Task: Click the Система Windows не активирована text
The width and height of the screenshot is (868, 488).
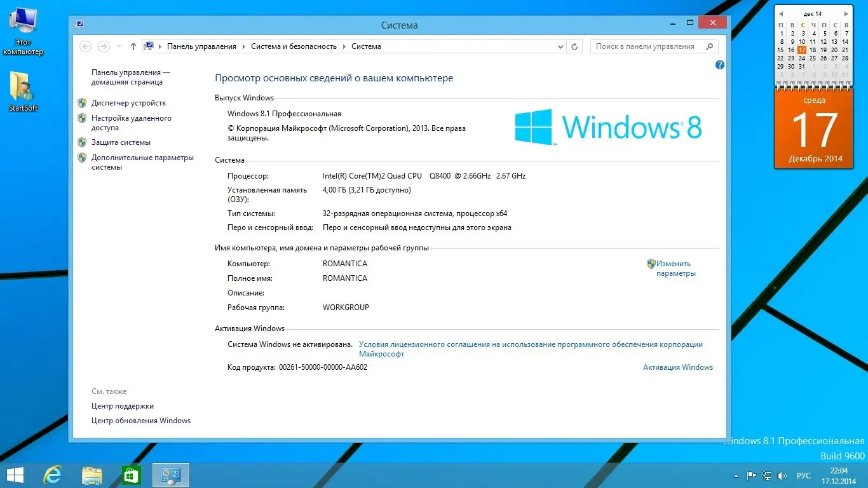Action: (290, 344)
